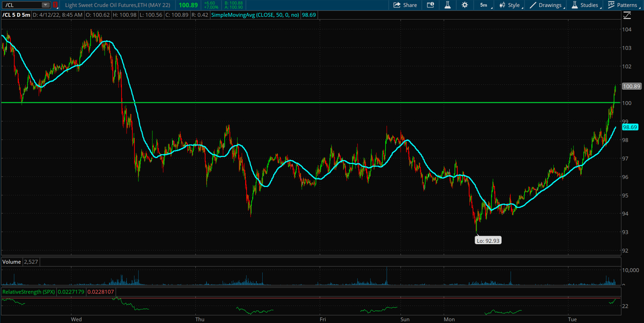
Task: Click the Wed date label on time axis
Action: click(x=76, y=319)
